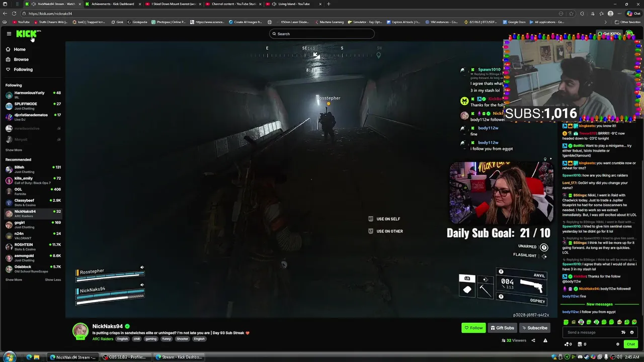Show the 32 Viewers count
The width and height of the screenshot is (644, 362).
click(x=514, y=340)
